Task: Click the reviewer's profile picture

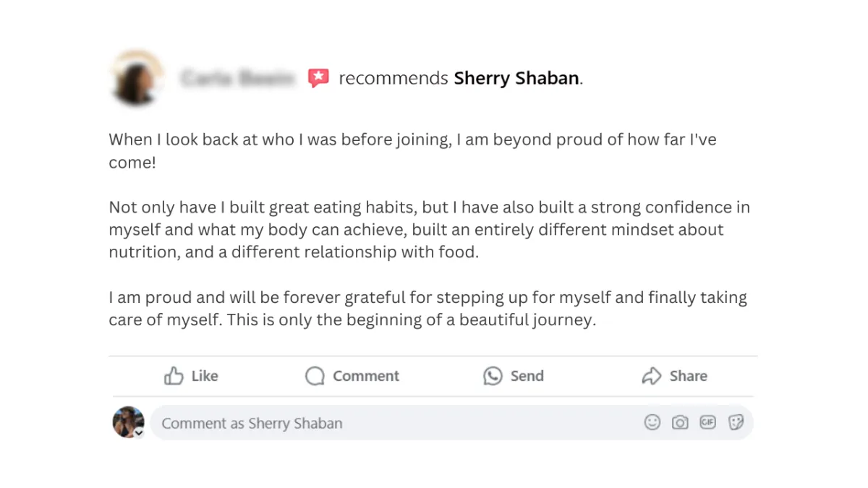Action: (135, 78)
